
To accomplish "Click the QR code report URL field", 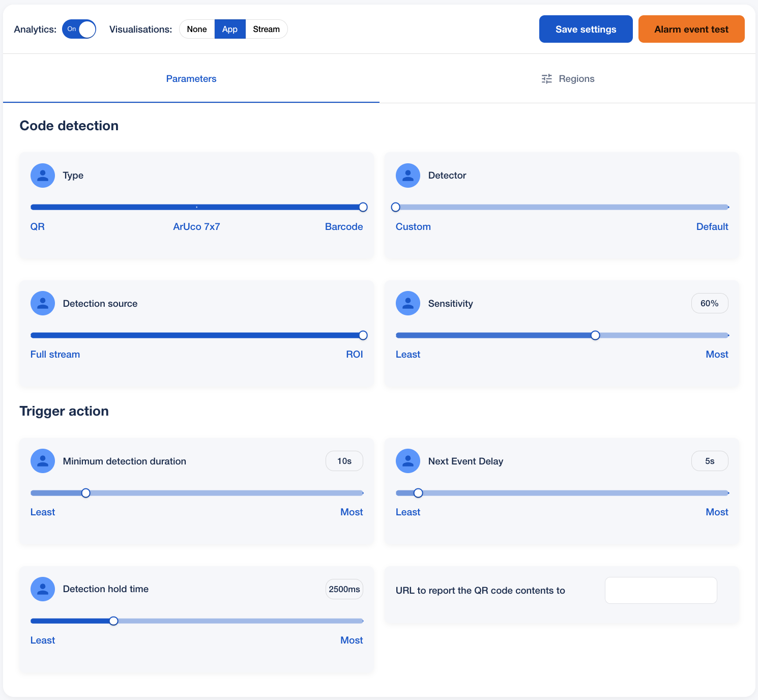I will (x=661, y=590).
